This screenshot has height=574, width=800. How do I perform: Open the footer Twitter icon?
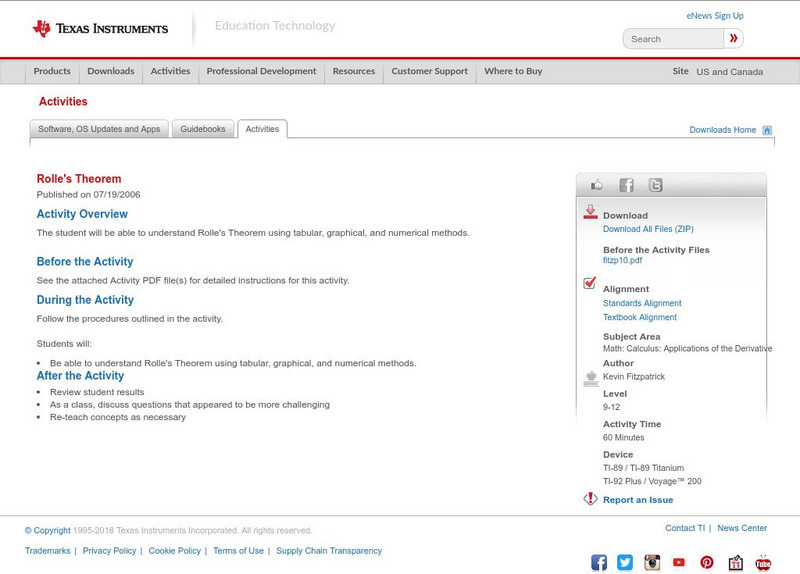(624, 562)
